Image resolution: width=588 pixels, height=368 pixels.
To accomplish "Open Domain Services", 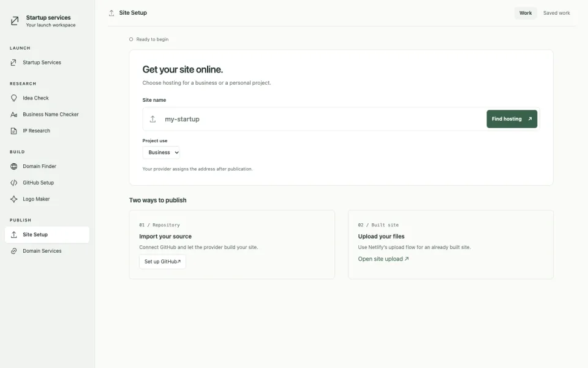I will 47,251.
